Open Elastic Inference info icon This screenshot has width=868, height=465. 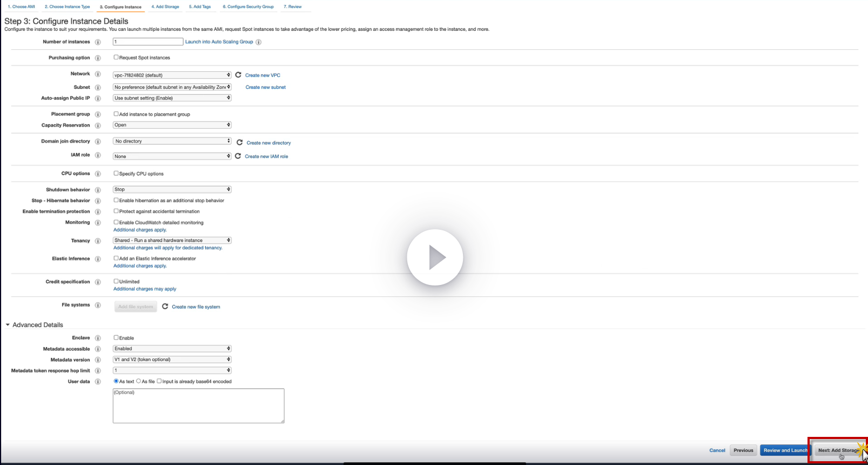coord(98,259)
